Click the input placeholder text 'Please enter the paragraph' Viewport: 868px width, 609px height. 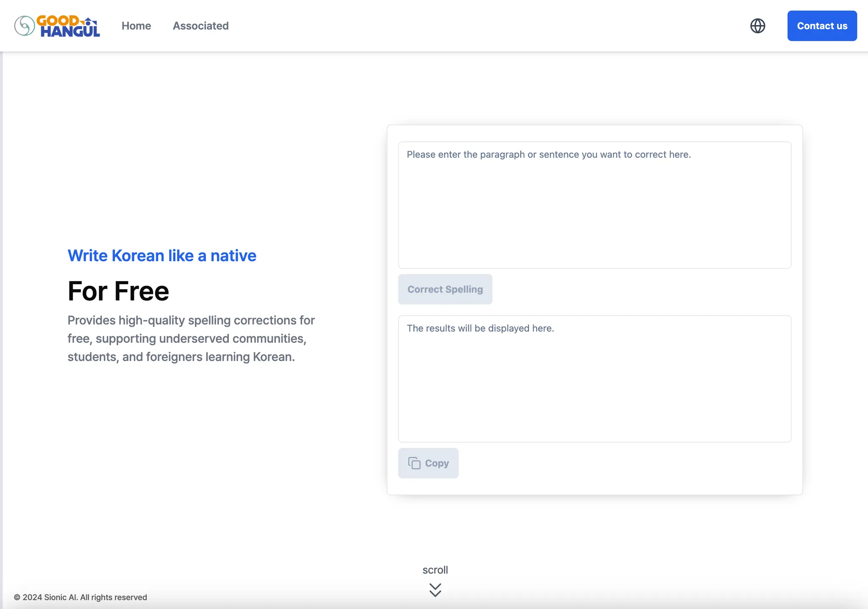548,154
